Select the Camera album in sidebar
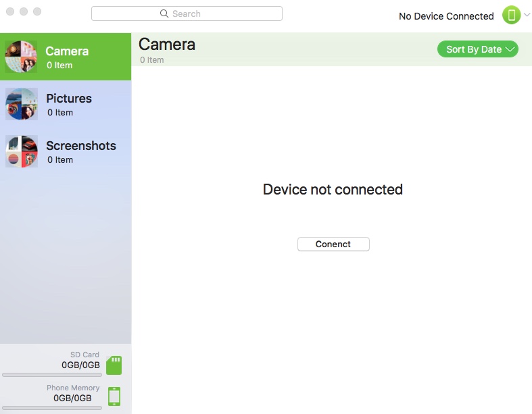The image size is (532, 414). tap(66, 57)
